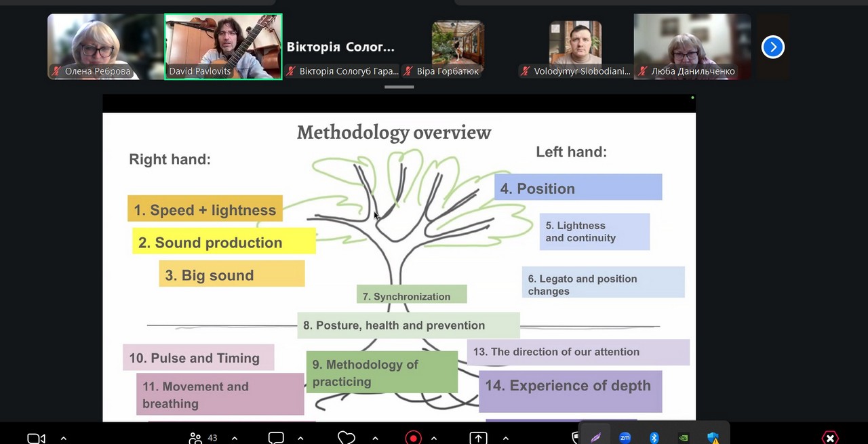Image resolution: width=868 pixels, height=444 pixels.
Task: Select Volodymyr Slobodiani video thumbnail
Action: coord(575,46)
